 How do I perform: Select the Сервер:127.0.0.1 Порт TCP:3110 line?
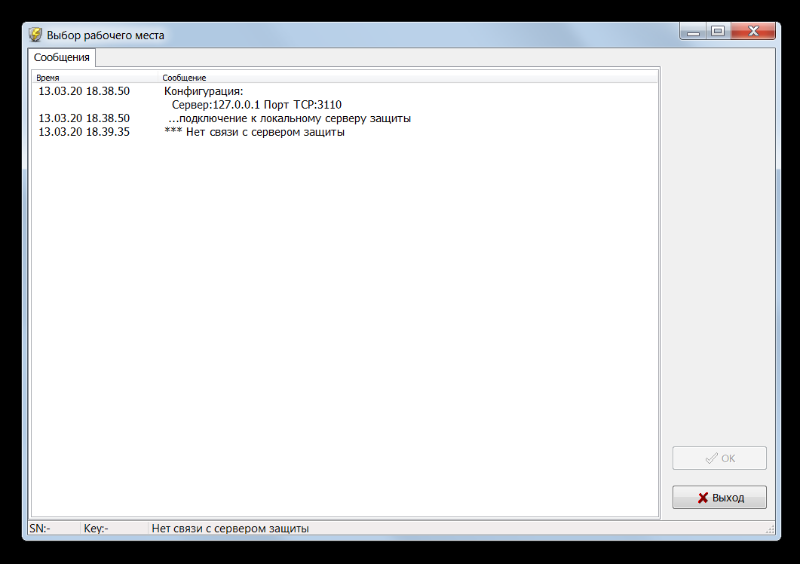point(257,105)
